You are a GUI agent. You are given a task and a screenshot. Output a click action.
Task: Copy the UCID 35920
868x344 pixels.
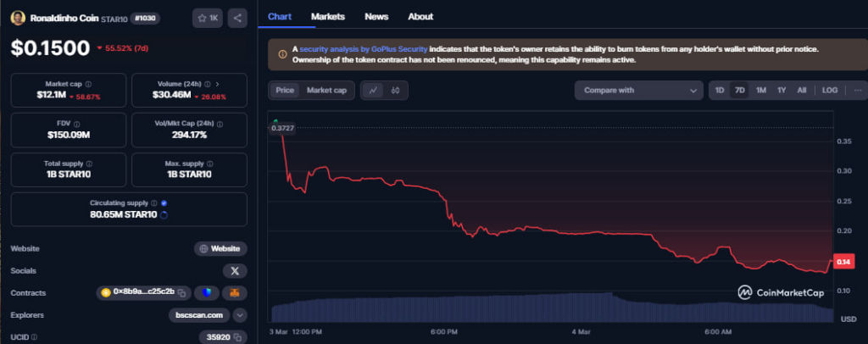click(237, 337)
